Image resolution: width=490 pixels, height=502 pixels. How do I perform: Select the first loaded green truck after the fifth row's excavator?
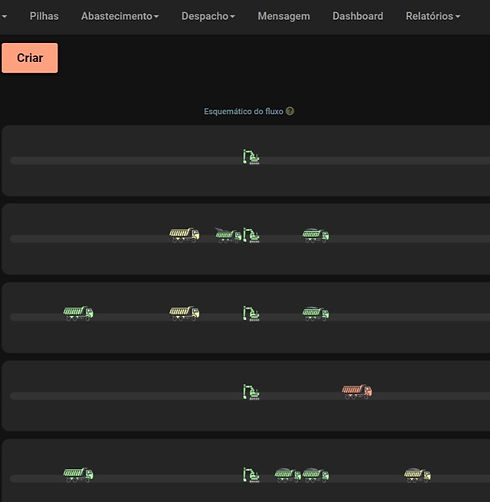point(287,475)
